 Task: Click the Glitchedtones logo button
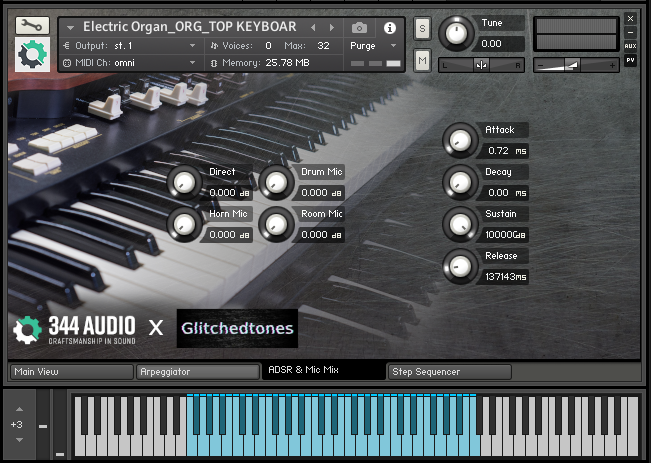pos(236,328)
